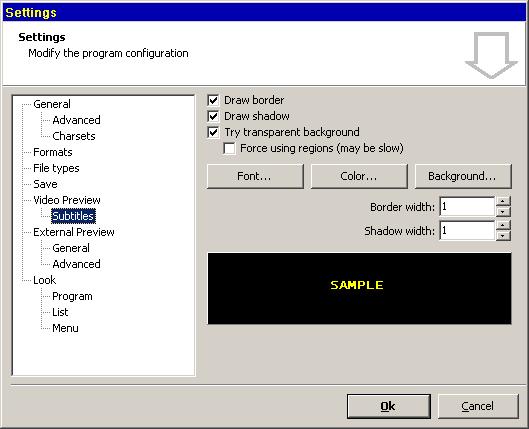529x429 pixels.
Task: Uncheck the Draw border checkbox
Action: pyautogui.click(x=213, y=100)
